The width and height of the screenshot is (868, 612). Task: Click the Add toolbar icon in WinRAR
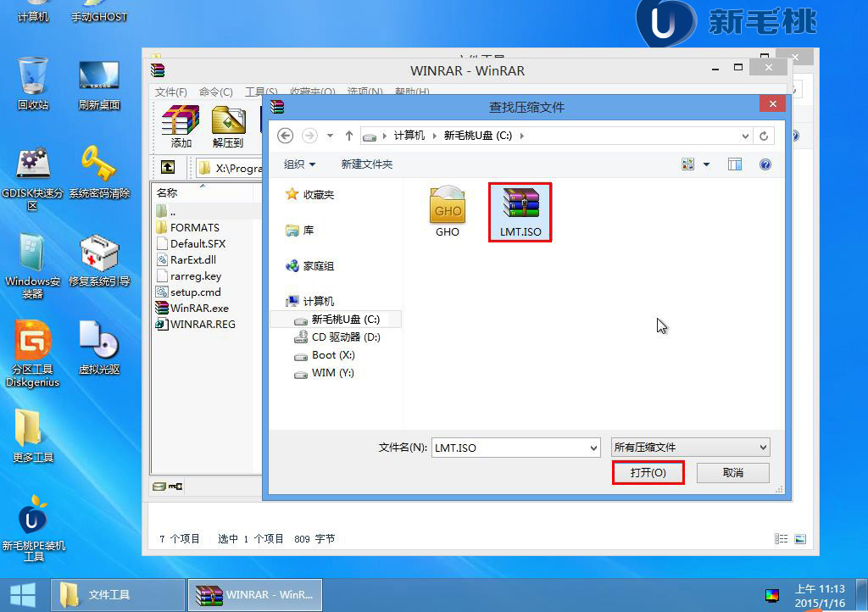click(181, 127)
